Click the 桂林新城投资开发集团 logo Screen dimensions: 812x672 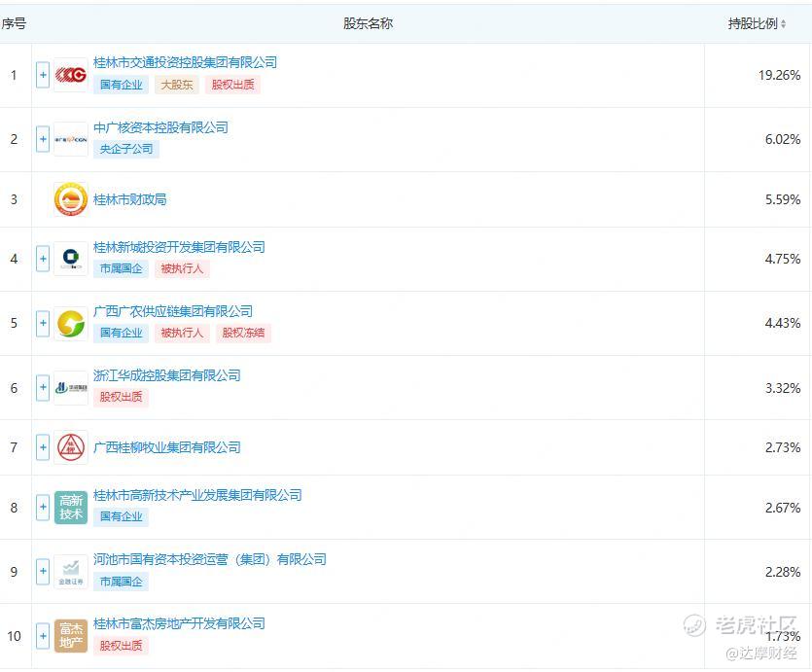pyautogui.click(x=71, y=259)
